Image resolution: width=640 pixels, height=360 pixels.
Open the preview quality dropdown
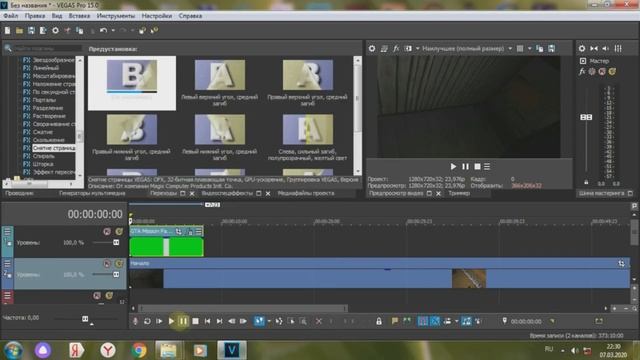point(467,49)
